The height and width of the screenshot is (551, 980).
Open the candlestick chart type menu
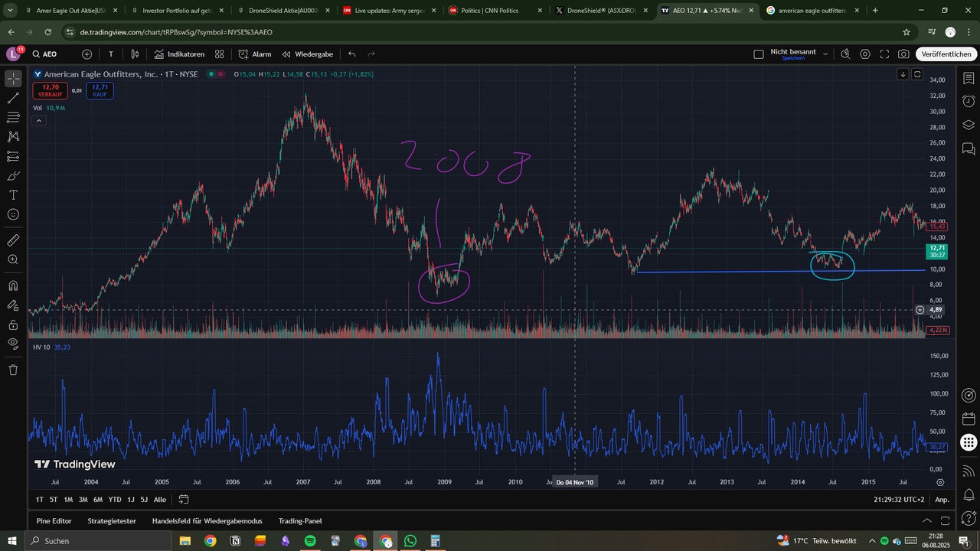click(135, 54)
